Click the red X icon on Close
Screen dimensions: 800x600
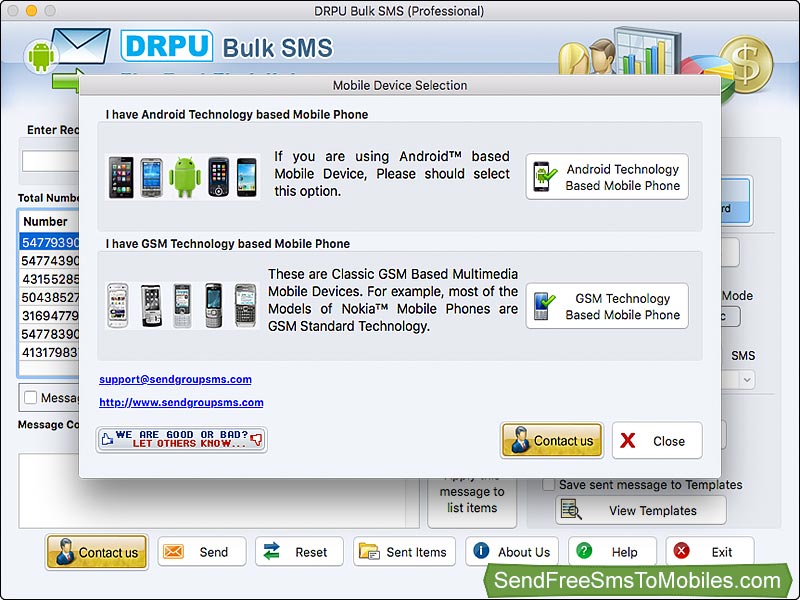[x=628, y=440]
